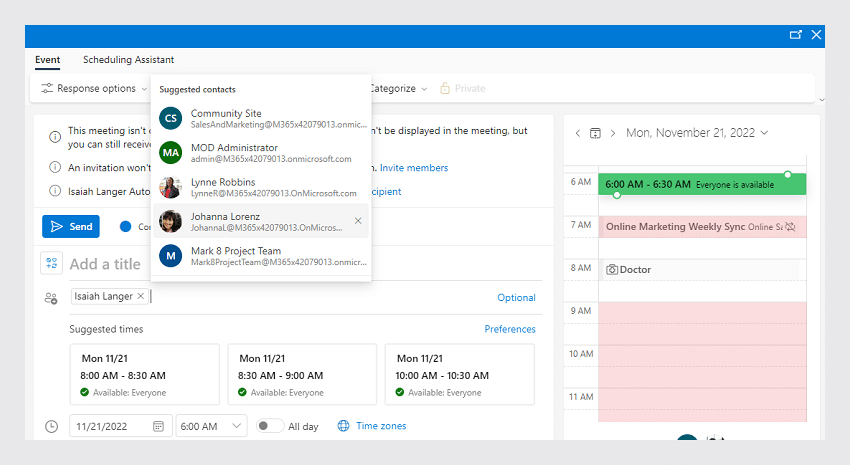Open suggested times Preferences

(510, 329)
